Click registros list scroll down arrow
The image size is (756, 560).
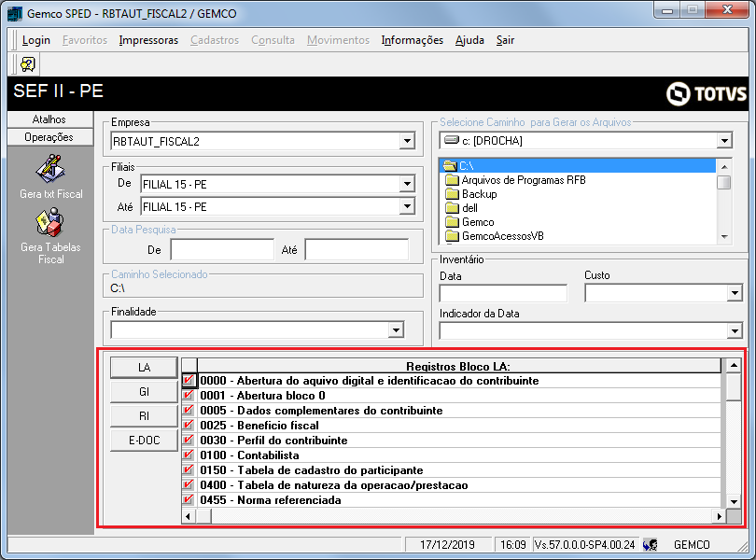tap(734, 501)
